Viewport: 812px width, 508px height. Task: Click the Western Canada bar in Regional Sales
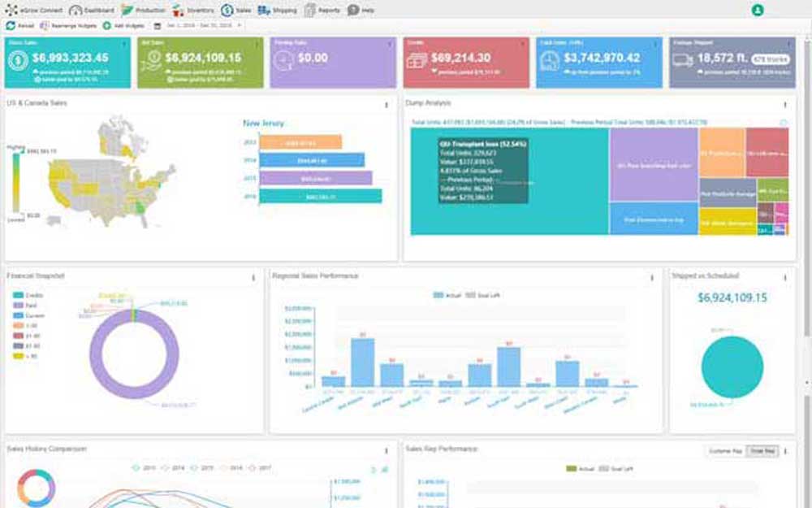click(596, 381)
